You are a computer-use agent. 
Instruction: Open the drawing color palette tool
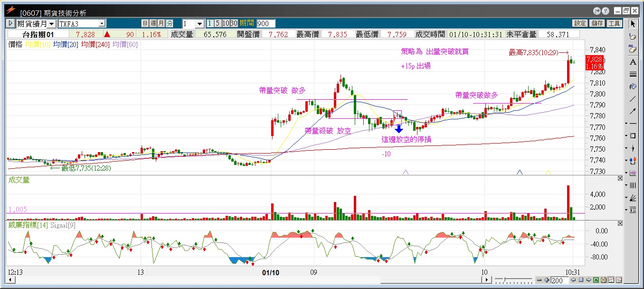[x=633, y=87]
